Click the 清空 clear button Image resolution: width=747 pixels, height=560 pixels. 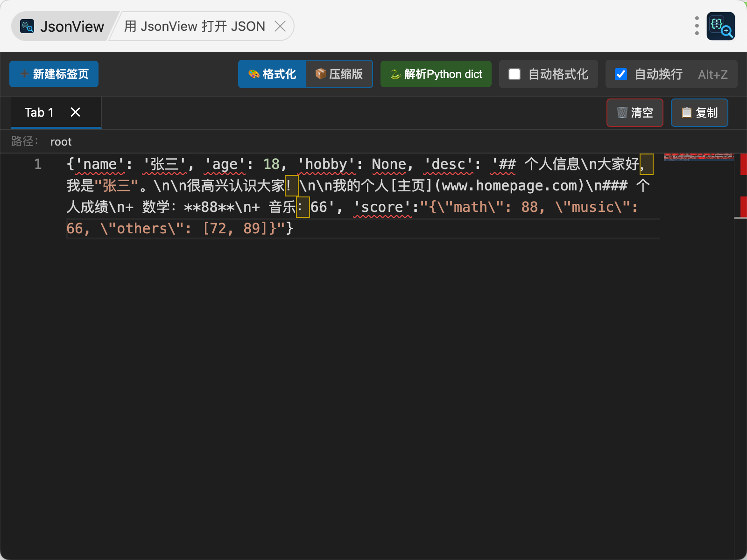tap(635, 112)
